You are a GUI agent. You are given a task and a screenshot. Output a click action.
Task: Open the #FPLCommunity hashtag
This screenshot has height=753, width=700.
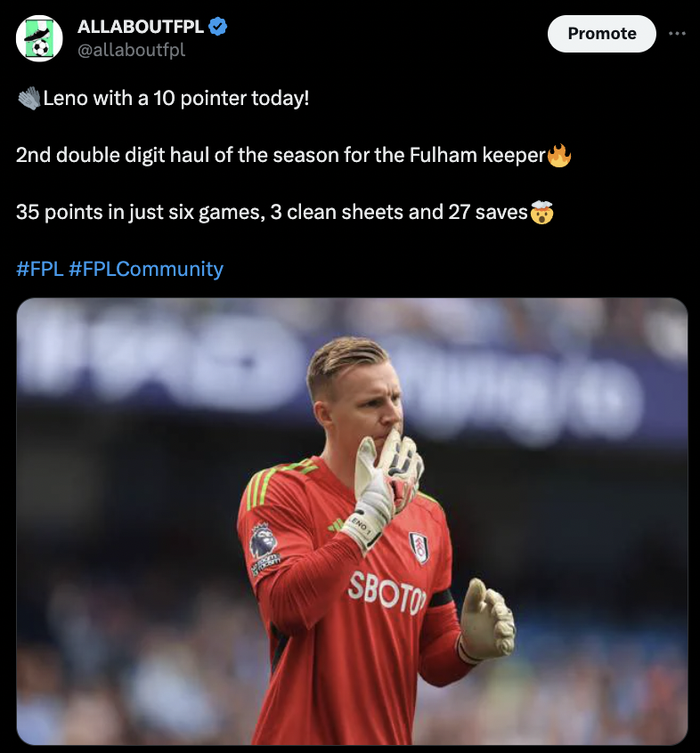(146, 269)
